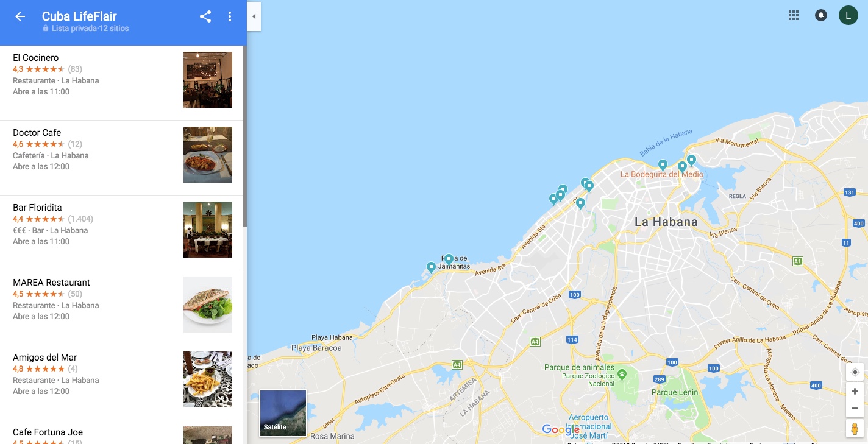
Task: Collapse the side panel with the arrow tab
Action: pyautogui.click(x=254, y=16)
